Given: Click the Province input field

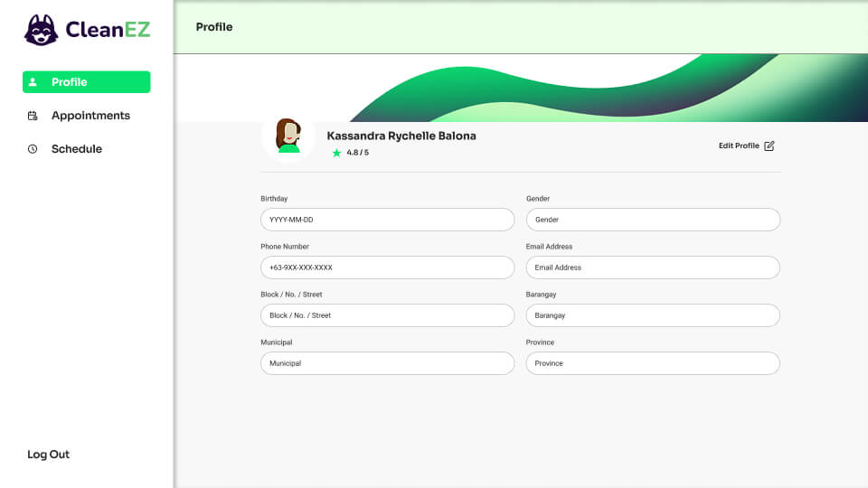Looking at the screenshot, I should pos(653,363).
